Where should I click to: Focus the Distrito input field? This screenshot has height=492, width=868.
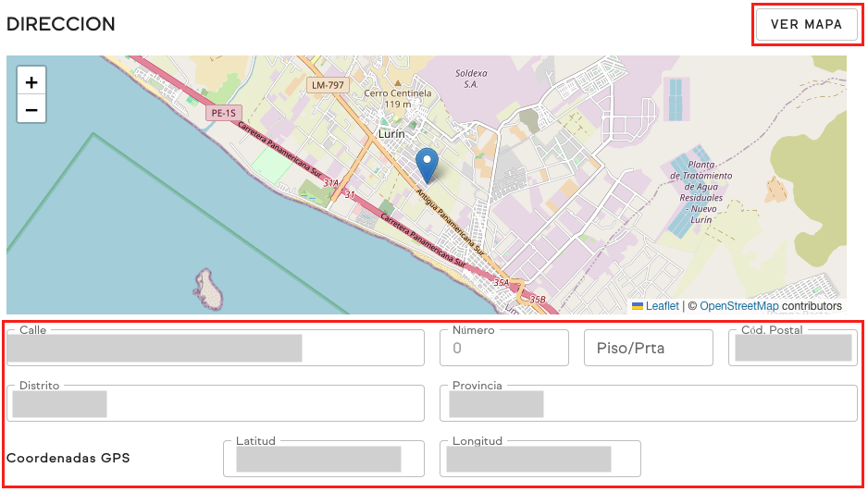tap(217, 403)
